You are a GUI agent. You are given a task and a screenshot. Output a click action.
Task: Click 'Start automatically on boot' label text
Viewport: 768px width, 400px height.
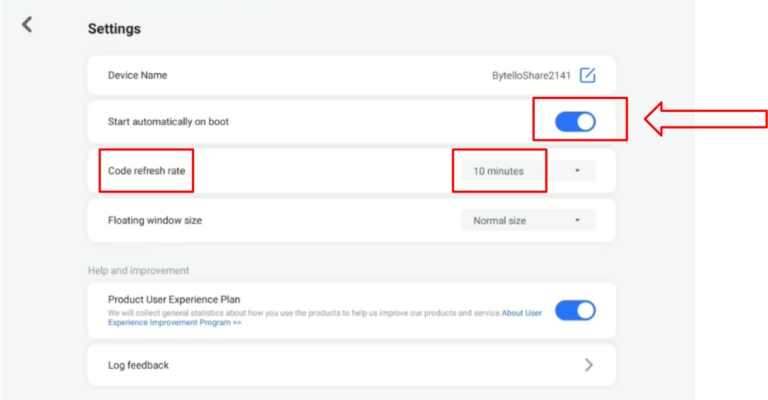(169, 122)
